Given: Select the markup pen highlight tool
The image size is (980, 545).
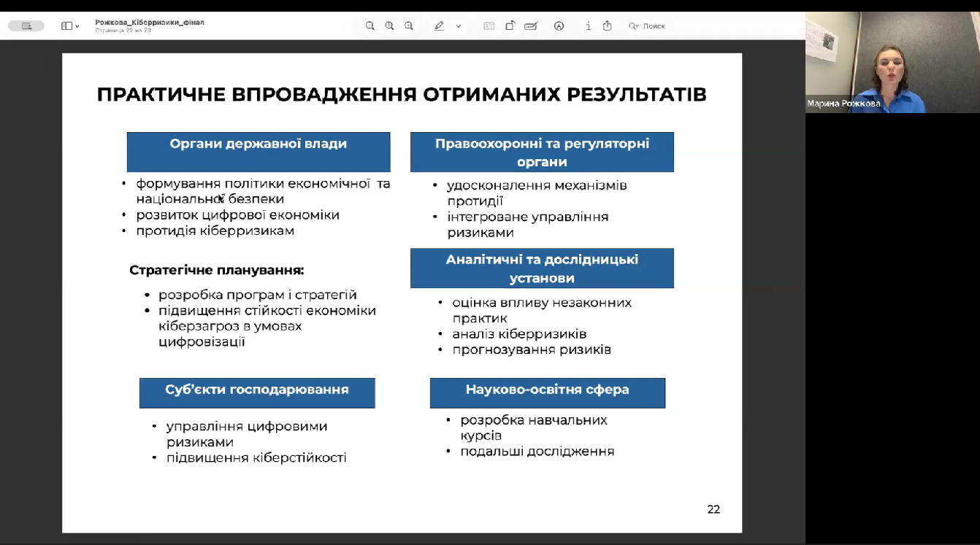Looking at the screenshot, I should click(439, 26).
